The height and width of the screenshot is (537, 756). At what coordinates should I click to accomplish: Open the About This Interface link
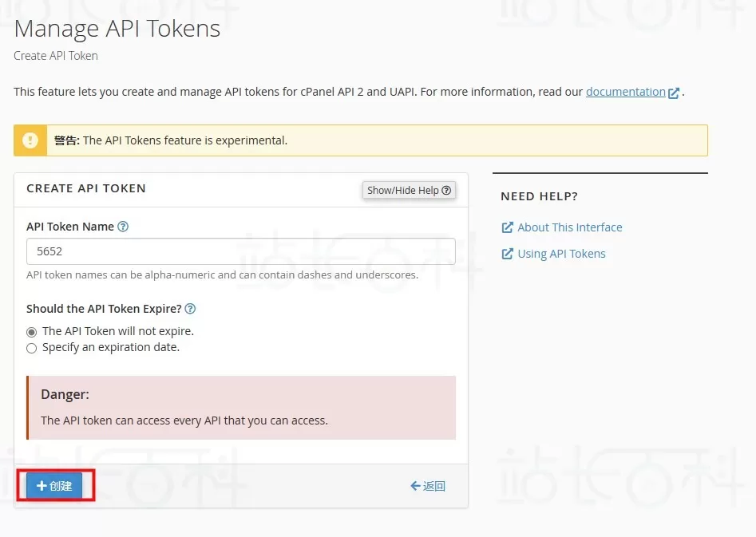pyautogui.click(x=569, y=227)
